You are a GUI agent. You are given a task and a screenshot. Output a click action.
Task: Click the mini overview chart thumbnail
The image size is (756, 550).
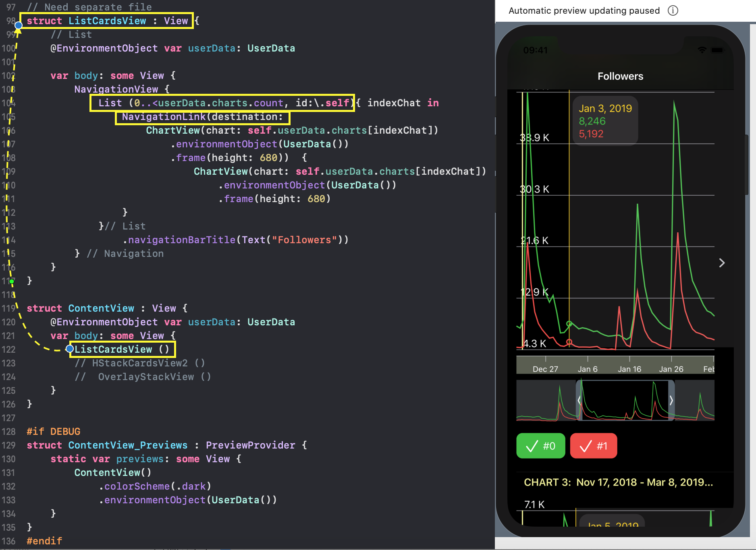point(615,400)
